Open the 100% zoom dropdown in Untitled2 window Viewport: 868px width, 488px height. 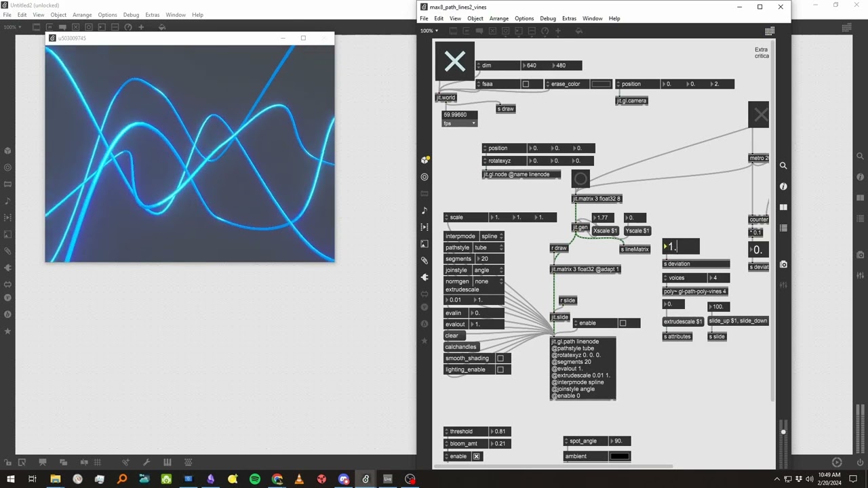pos(12,27)
